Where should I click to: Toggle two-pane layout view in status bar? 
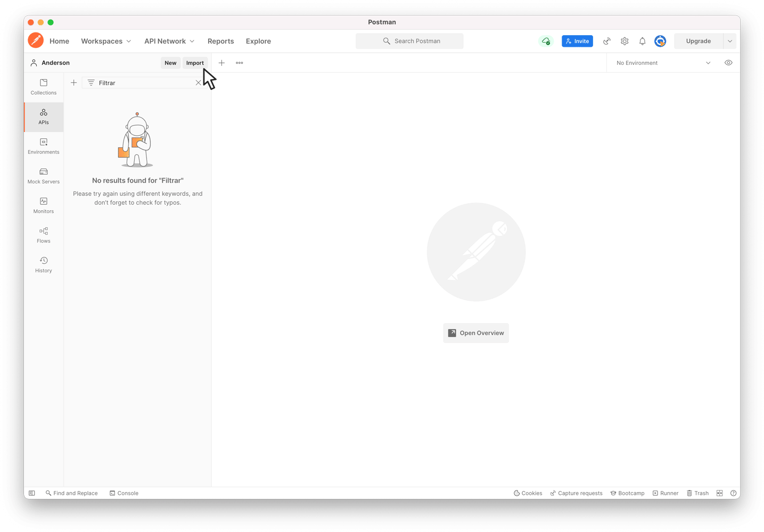click(x=719, y=493)
